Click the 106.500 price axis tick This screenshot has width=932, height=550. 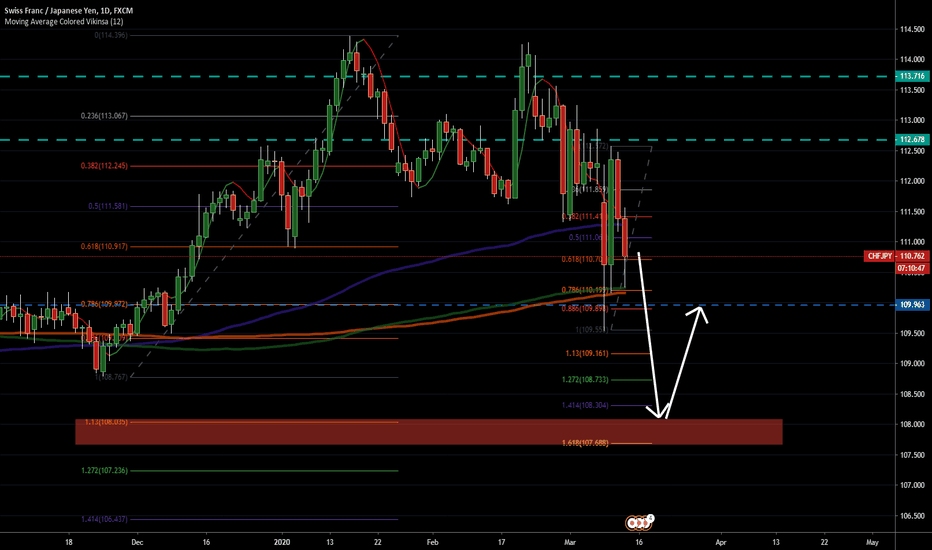(x=912, y=516)
